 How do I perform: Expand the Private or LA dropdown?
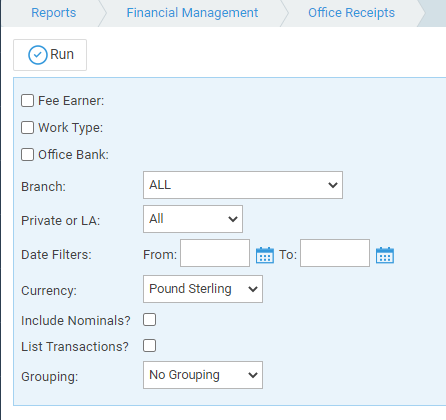(x=193, y=219)
